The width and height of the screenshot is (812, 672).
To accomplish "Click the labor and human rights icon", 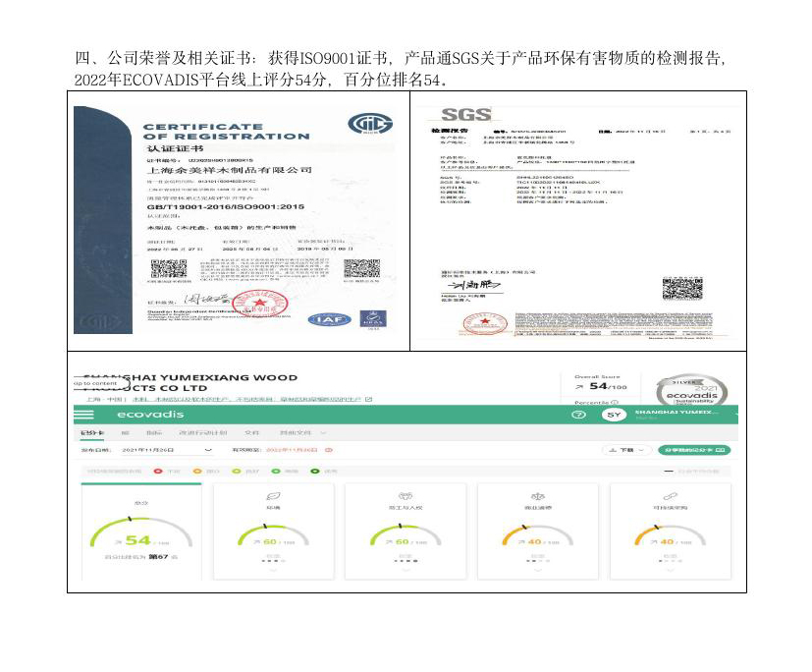I will [x=405, y=498].
